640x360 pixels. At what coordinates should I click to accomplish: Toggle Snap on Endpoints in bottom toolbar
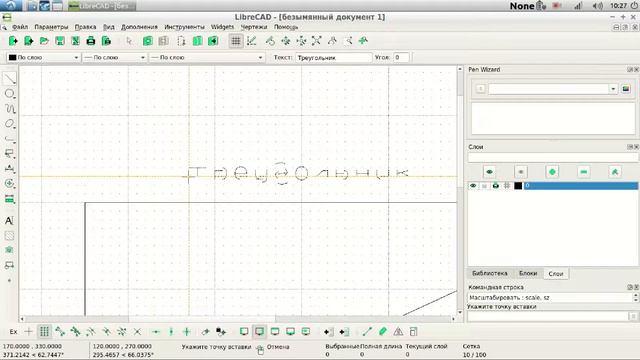click(x=60, y=332)
